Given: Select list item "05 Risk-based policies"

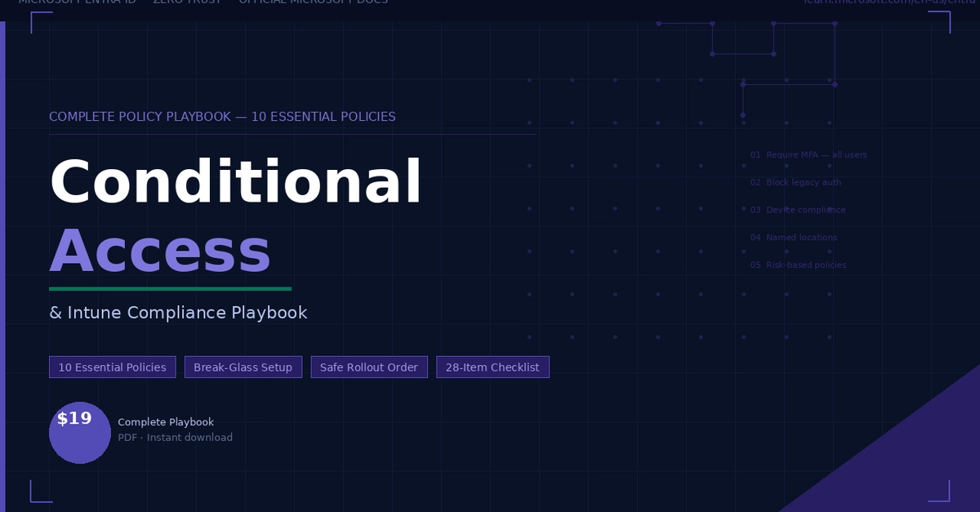Looking at the screenshot, I should [x=798, y=265].
